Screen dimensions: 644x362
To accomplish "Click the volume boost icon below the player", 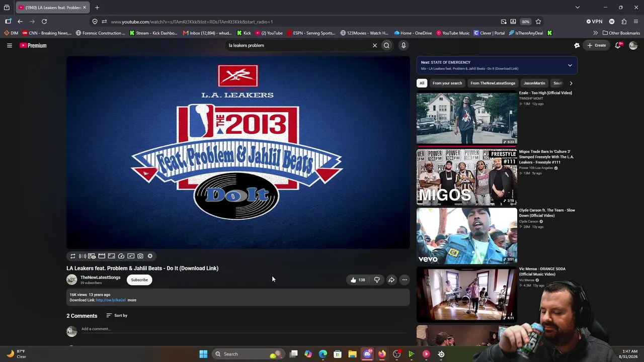I will 83,256.
